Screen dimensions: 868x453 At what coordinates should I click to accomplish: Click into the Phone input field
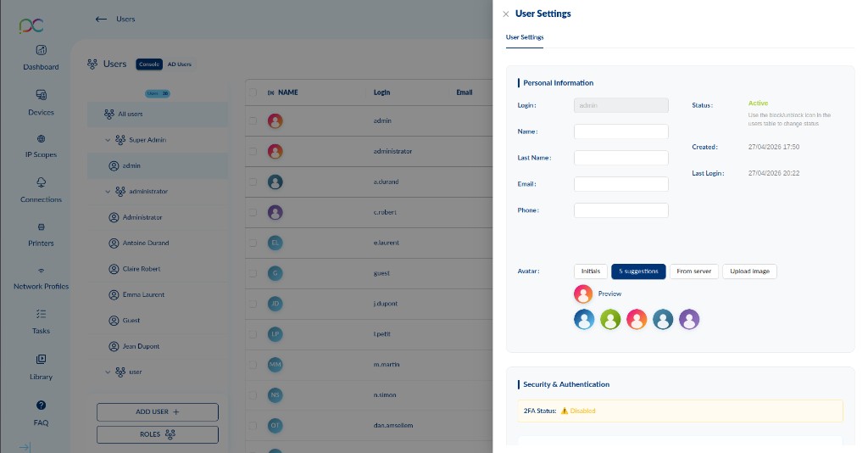(621, 210)
